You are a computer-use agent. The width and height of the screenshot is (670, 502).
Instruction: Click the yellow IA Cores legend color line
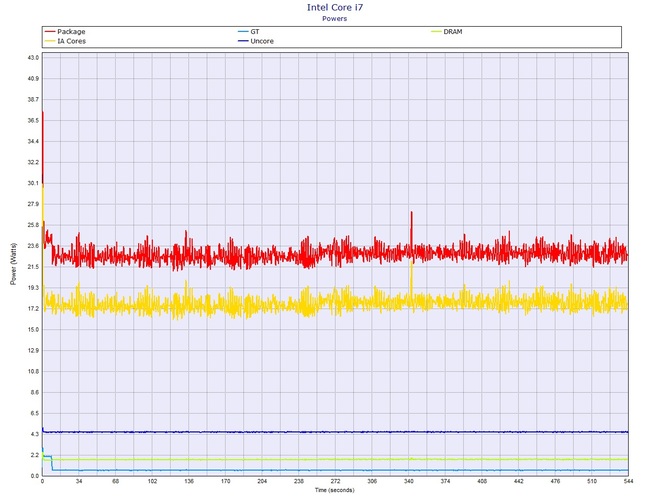click(x=50, y=41)
